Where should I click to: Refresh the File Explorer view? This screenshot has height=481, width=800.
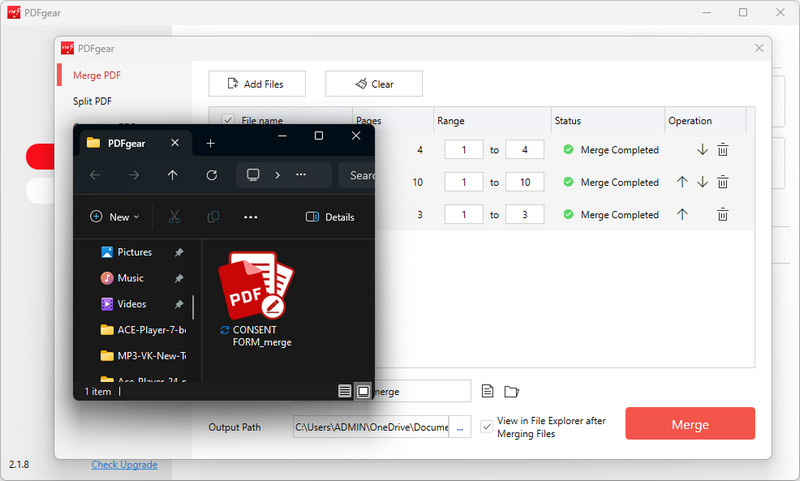click(x=212, y=175)
